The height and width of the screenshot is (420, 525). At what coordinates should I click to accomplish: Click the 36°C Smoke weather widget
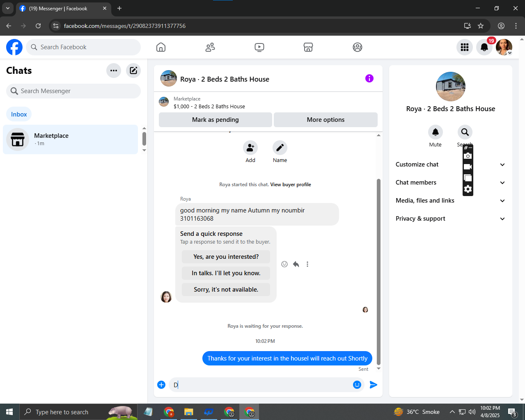pyautogui.click(x=417, y=412)
